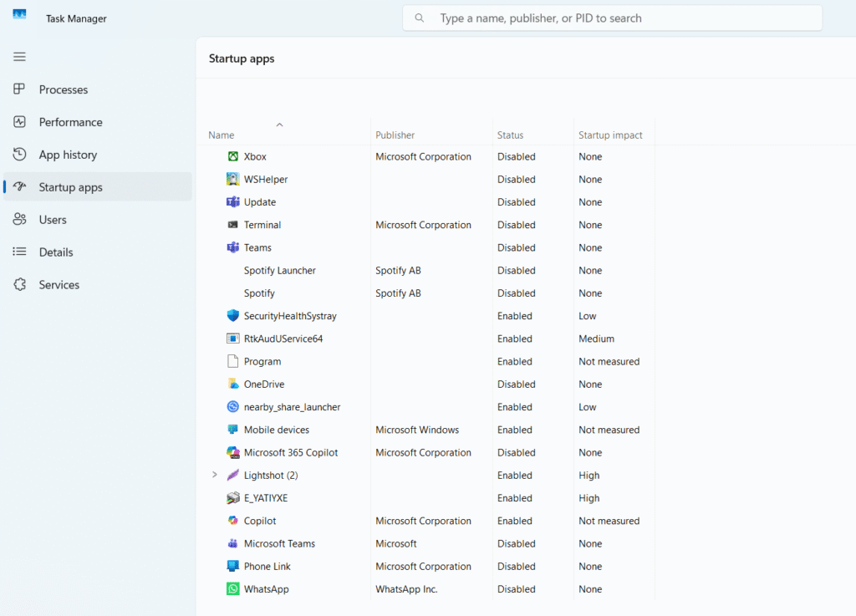The width and height of the screenshot is (856, 616).
Task: Click the nearby_share_launcher icon
Action: (233, 406)
